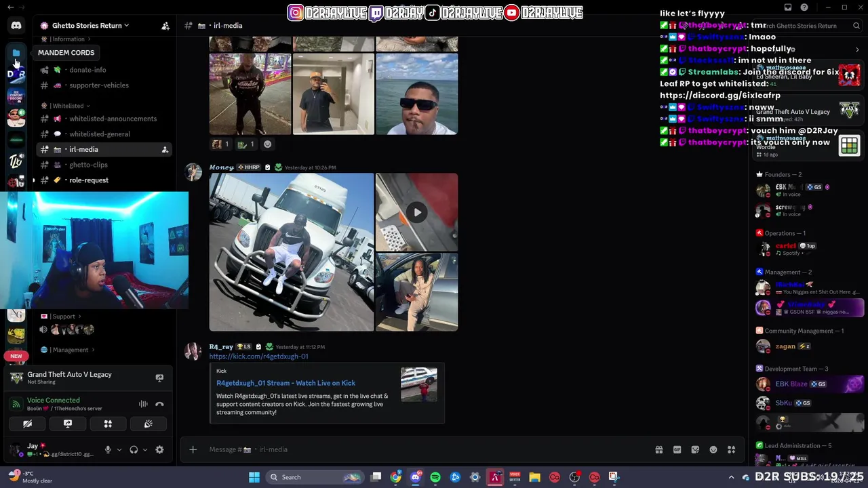
Task: Search Ghetto Stories Return field
Action: [x=807, y=26]
